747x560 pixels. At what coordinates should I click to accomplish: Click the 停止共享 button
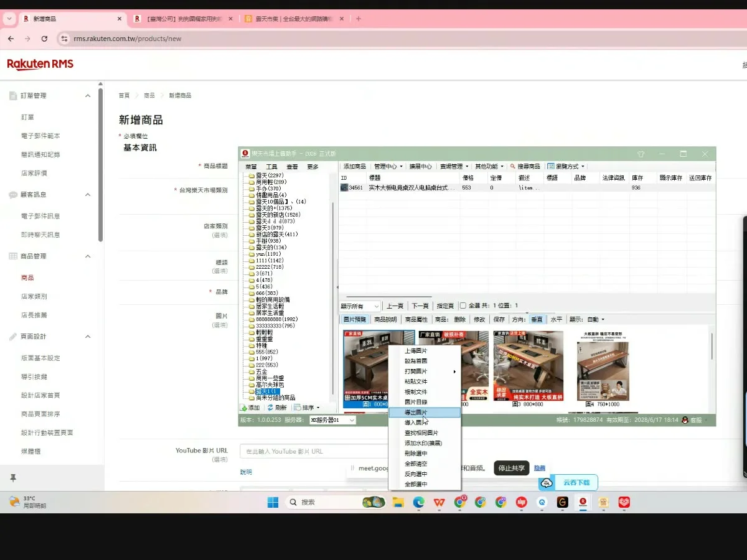(x=512, y=468)
